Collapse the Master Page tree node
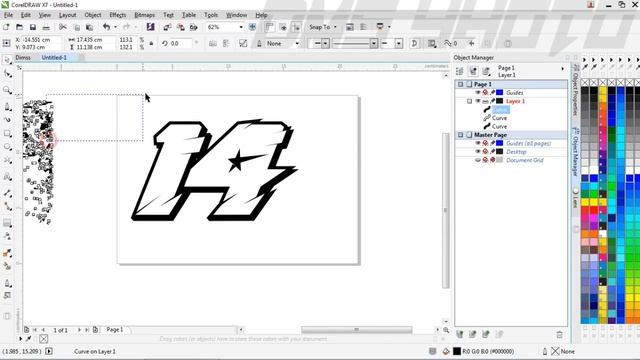Image resolution: width=640 pixels, height=360 pixels. [x=460, y=135]
